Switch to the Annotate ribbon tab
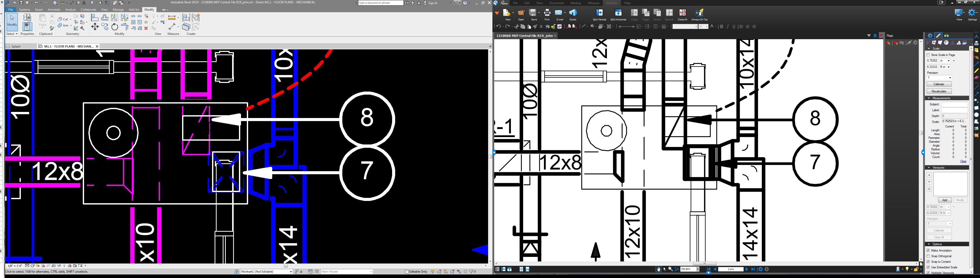This screenshot has height=278, width=980. 54,9
